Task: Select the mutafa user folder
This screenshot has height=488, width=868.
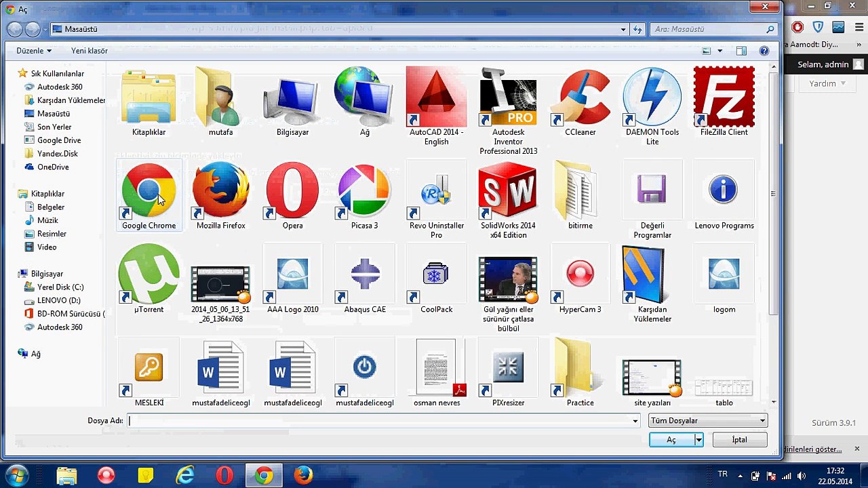Action: click(x=220, y=102)
